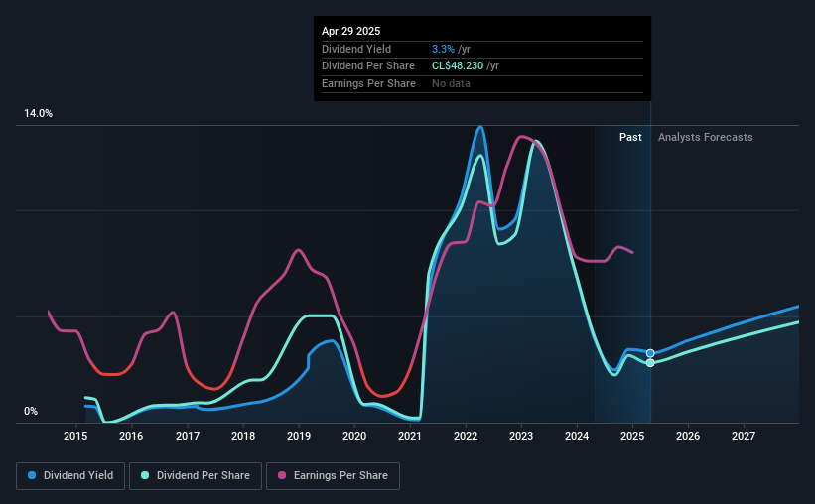Click the Past section label
The width and height of the screenshot is (815, 504).
click(630, 137)
